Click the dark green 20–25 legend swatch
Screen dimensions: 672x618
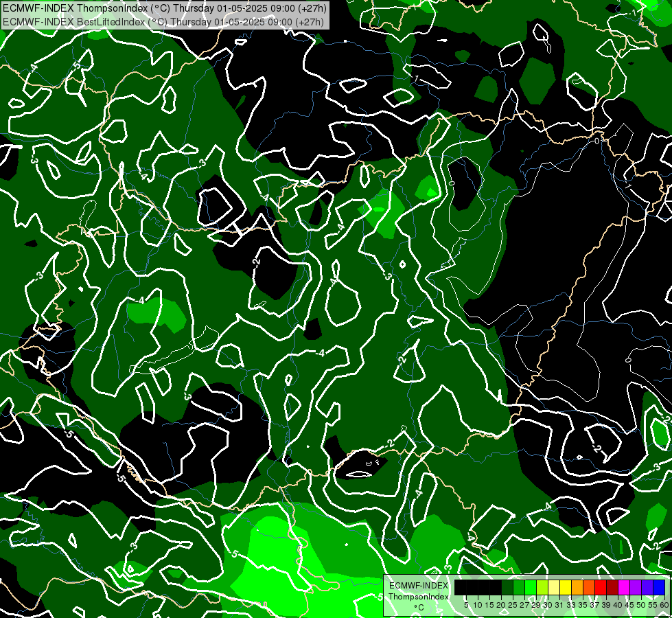[x=507, y=588]
